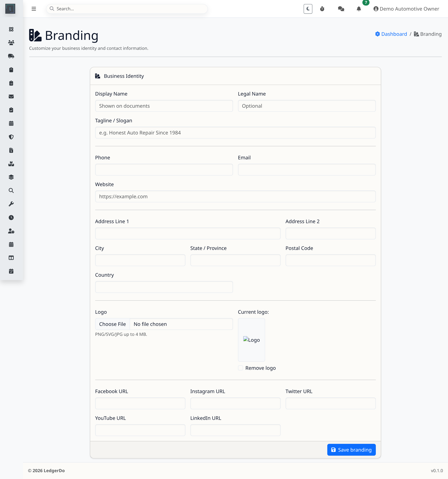Go to Dashboard via breadcrumb link

391,34
